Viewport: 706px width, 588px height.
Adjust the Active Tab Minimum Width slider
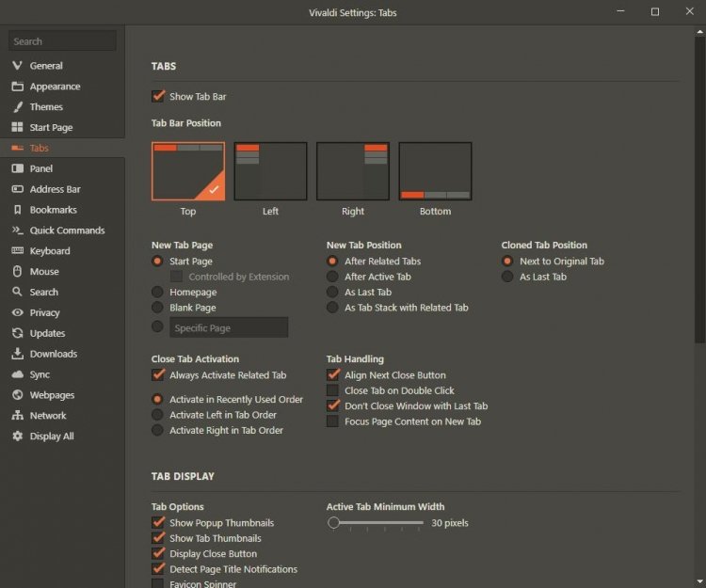click(x=333, y=523)
